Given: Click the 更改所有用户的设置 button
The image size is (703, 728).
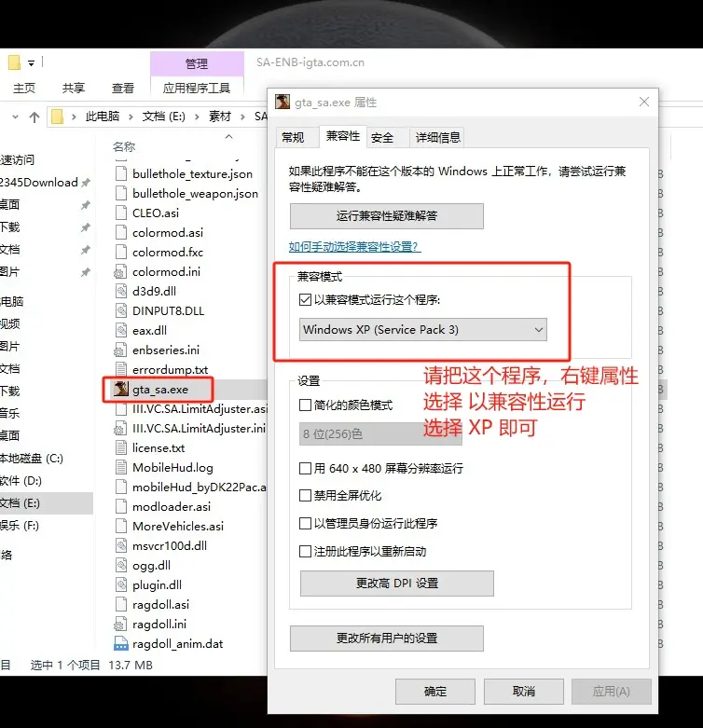Looking at the screenshot, I should [x=387, y=639].
